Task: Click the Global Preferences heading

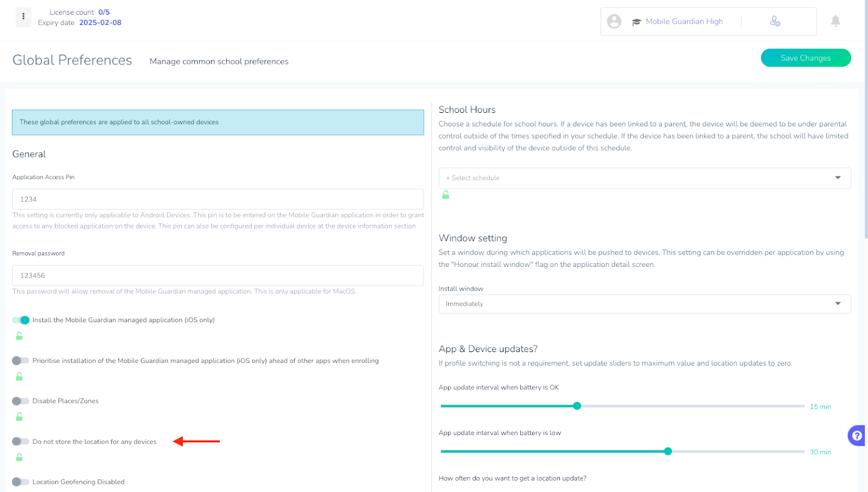Action: click(x=72, y=60)
